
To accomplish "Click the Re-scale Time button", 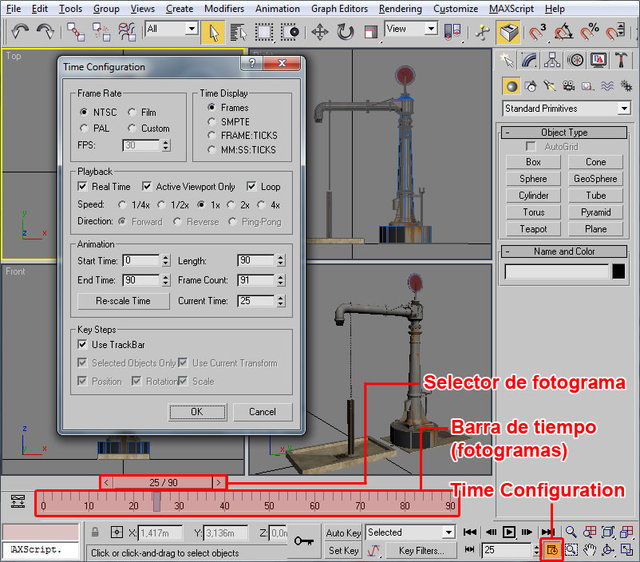I will click(123, 301).
